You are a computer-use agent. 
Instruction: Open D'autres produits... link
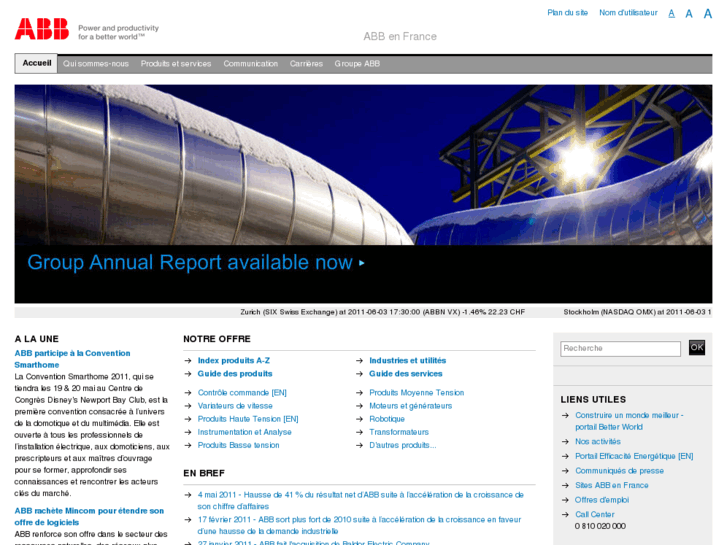pos(402,445)
